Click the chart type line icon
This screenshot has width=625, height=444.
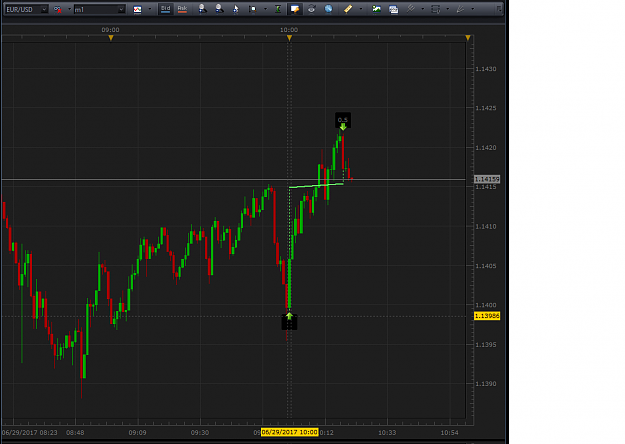[x=138, y=9]
